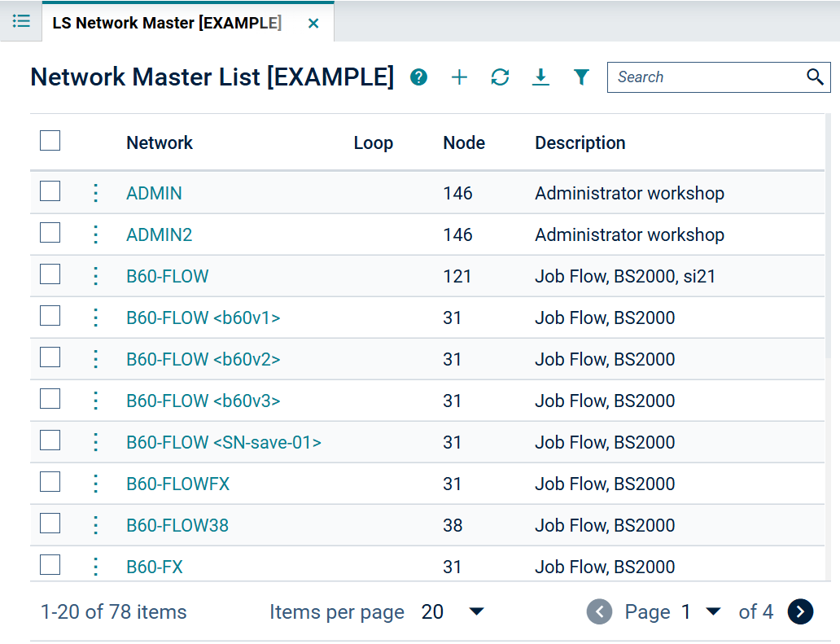
Task: Open the B60-FLOW <SN-save-01> link
Action: click(224, 442)
